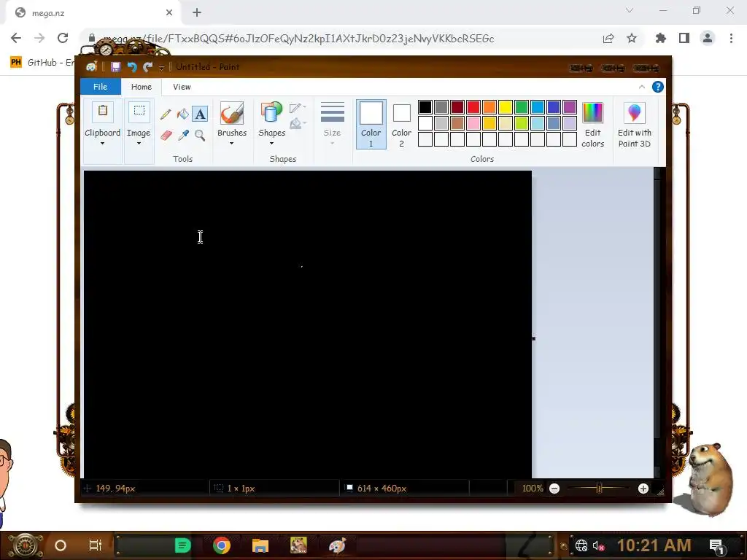
Task: Go back in the browser
Action: [x=16, y=38]
